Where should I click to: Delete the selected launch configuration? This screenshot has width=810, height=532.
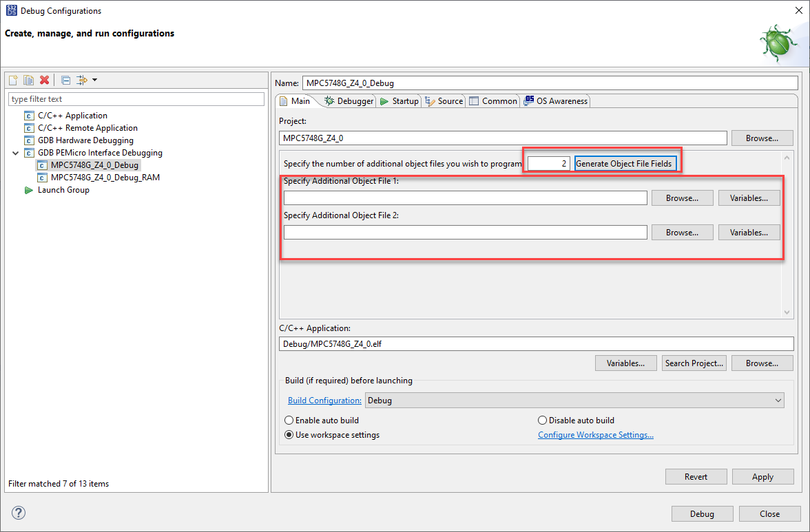click(44, 80)
